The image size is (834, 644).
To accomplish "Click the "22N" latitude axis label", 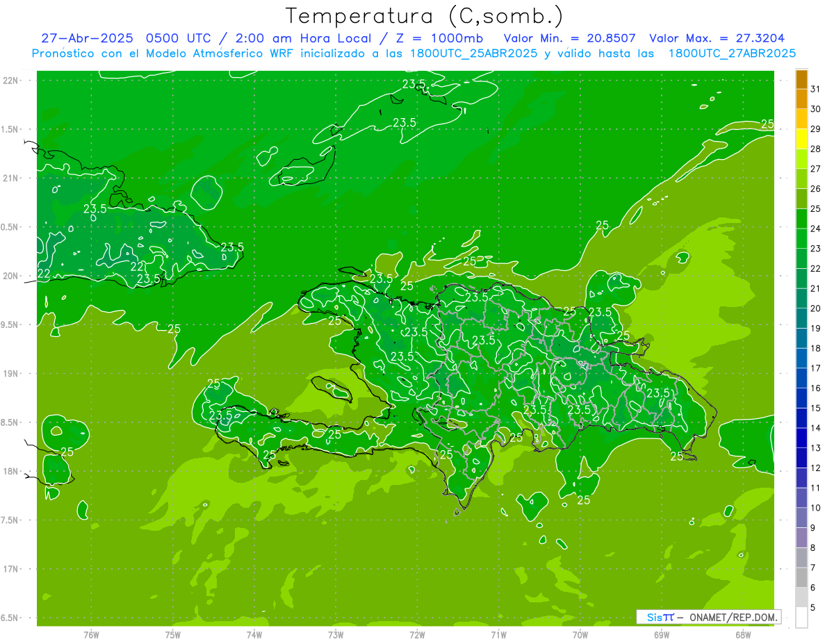I will (11, 81).
